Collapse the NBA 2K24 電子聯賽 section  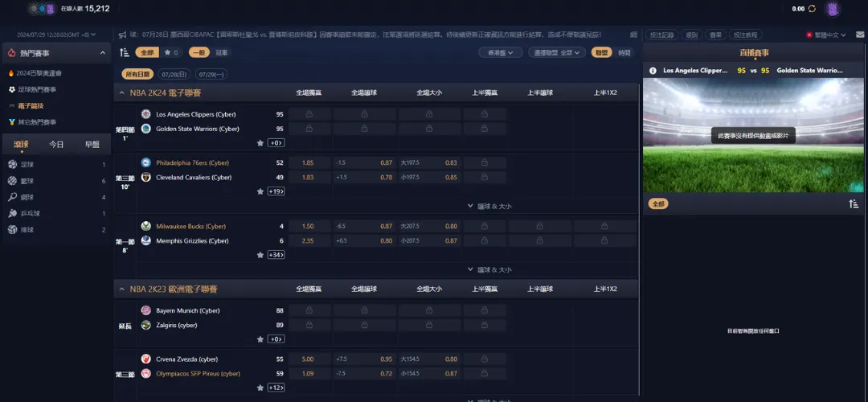point(122,92)
